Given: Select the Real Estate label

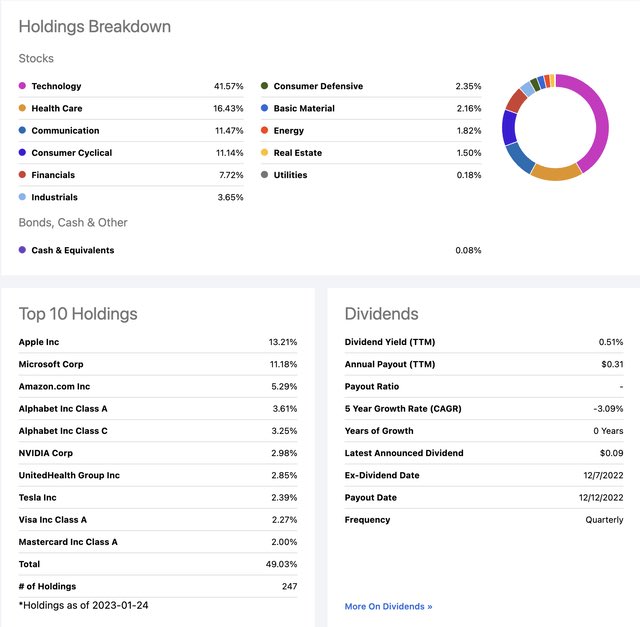Looking at the screenshot, I should (298, 153).
